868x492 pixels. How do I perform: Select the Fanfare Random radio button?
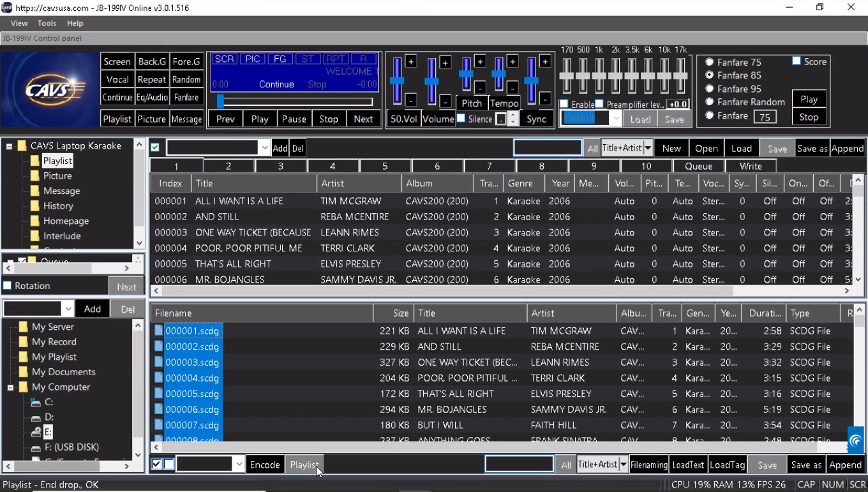(709, 101)
